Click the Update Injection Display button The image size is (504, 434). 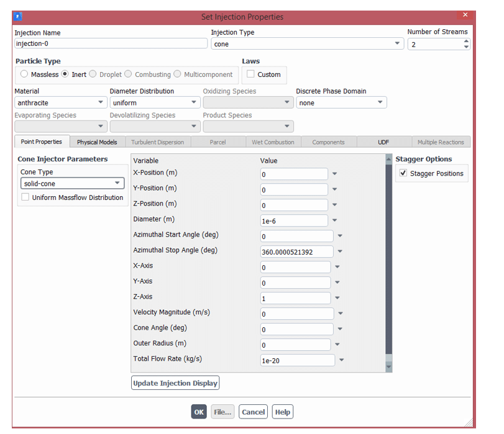(x=175, y=383)
